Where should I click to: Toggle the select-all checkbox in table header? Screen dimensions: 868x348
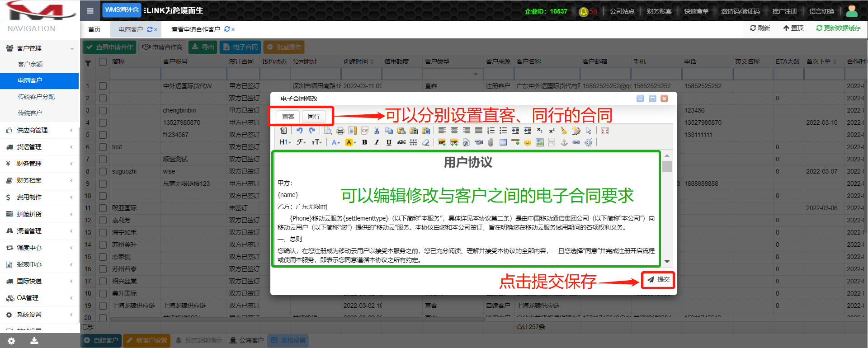[103, 61]
